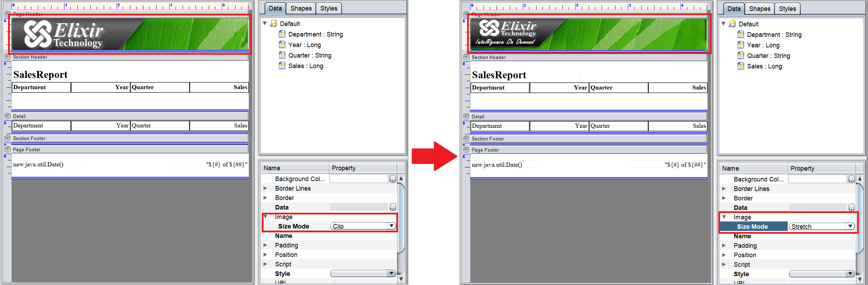Screen dimensions: 868x285
Task: Click the Quarter field icon in right Data tree
Action: point(740,55)
